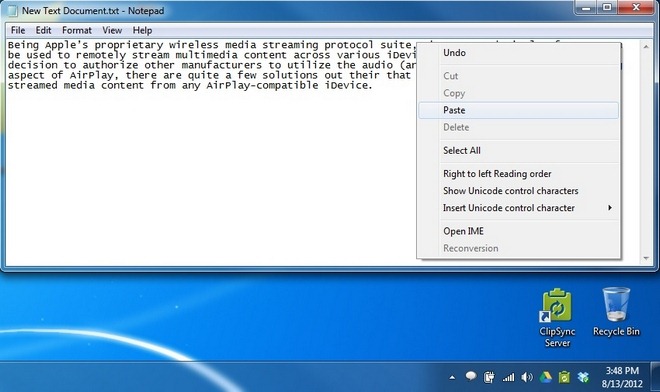Screen dimensions: 660x392
Task: Click the green ClipSync tray icon
Action: point(564,377)
